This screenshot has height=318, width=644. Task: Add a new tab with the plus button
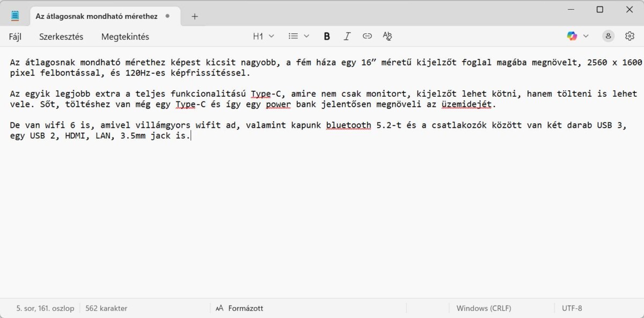(x=195, y=16)
